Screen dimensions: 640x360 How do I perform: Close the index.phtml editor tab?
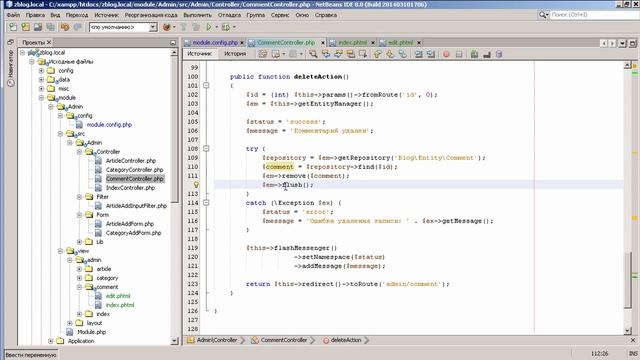tap(372, 42)
